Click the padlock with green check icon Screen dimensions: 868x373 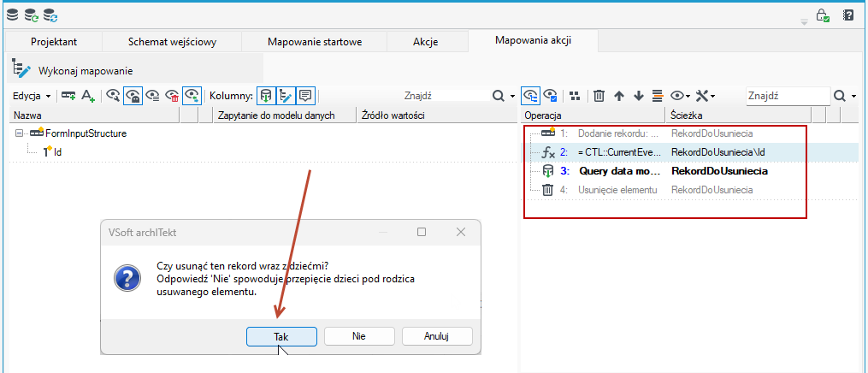click(x=824, y=15)
